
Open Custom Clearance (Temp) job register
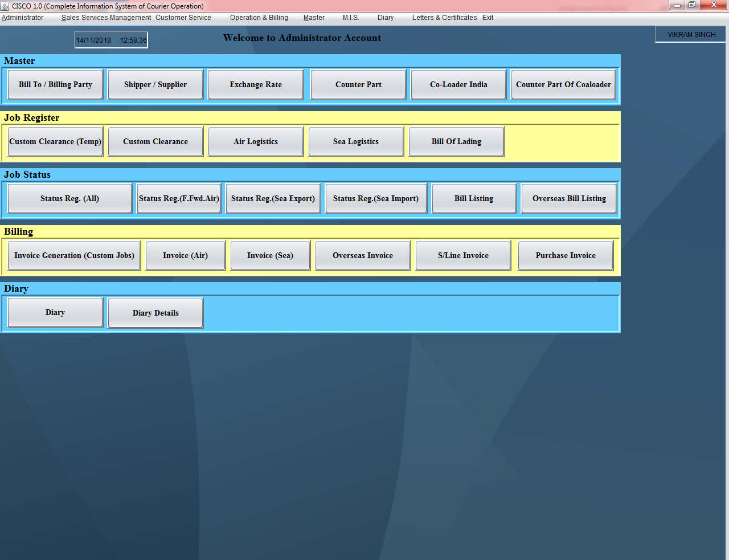pos(55,141)
